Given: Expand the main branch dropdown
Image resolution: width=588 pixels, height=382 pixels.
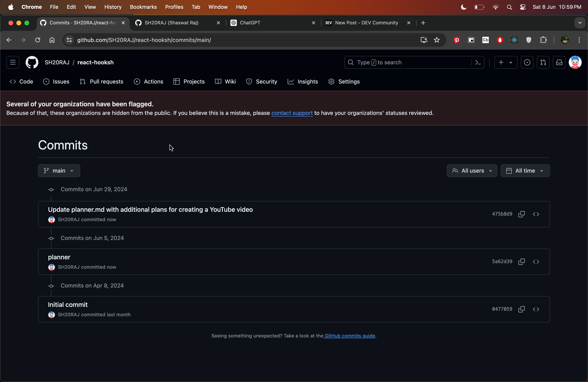Looking at the screenshot, I should click(59, 171).
